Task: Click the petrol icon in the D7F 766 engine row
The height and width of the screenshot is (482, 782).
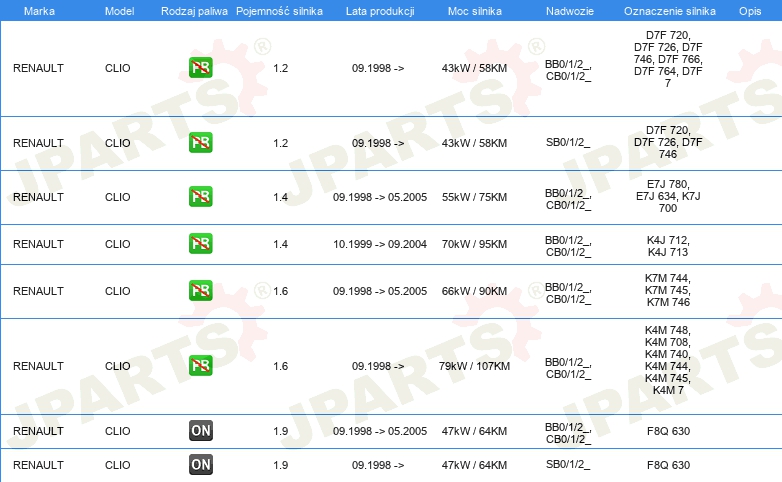Action: tap(200, 67)
